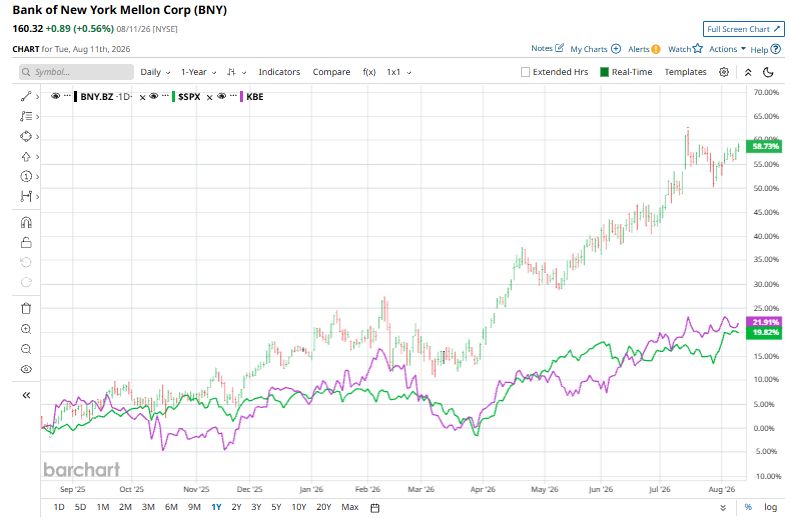The height and width of the screenshot is (522, 790).
Task: Open the Fibonacci and text tools group
Action: click(x=26, y=116)
